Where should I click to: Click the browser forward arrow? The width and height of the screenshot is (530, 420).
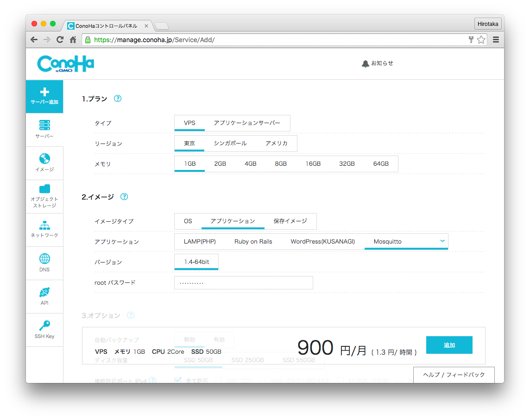(x=47, y=40)
